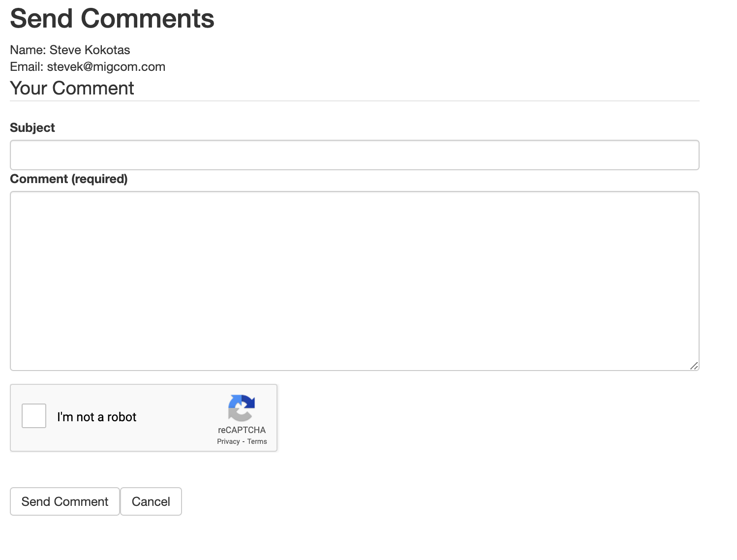This screenshot has height=560, width=737.
Task: Open the reCAPTCHA Terms link
Action: (x=257, y=441)
